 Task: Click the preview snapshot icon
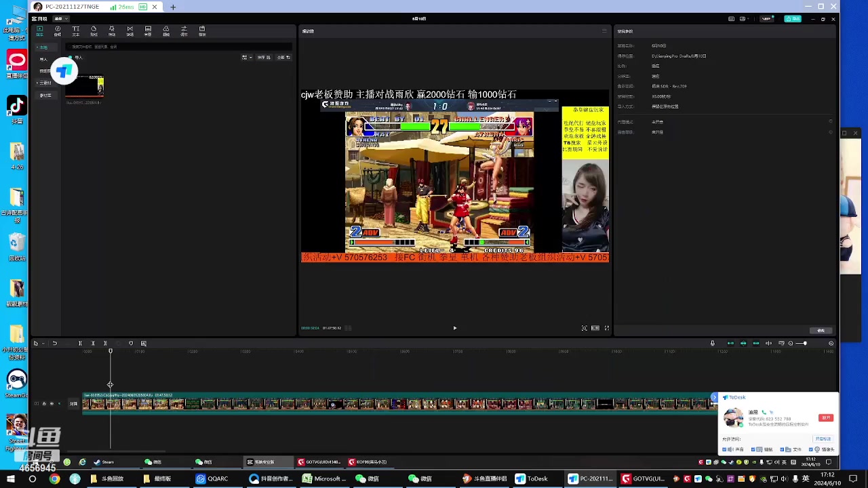(584, 328)
